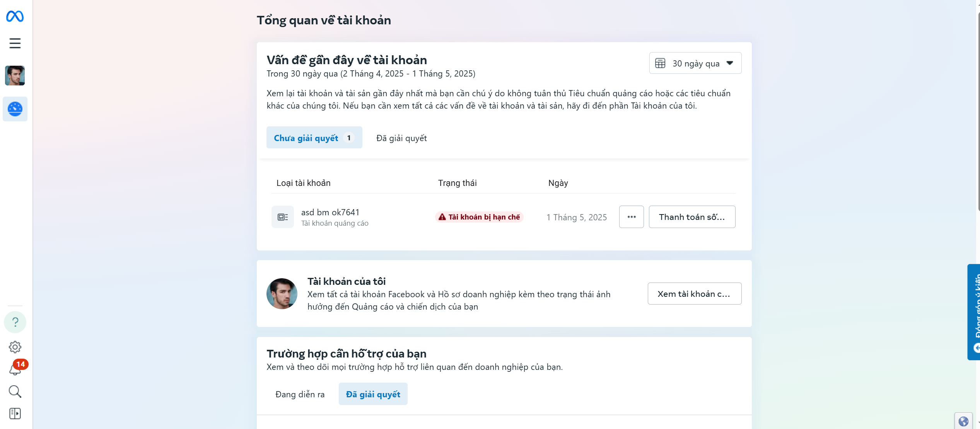Open the hamburger menu in sidebar
This screenshot has height=429, width=980.
[x=15, y=43]
